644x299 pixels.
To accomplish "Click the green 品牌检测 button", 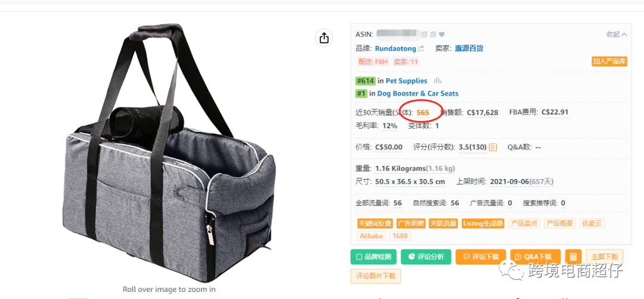I will pos(373,257).
